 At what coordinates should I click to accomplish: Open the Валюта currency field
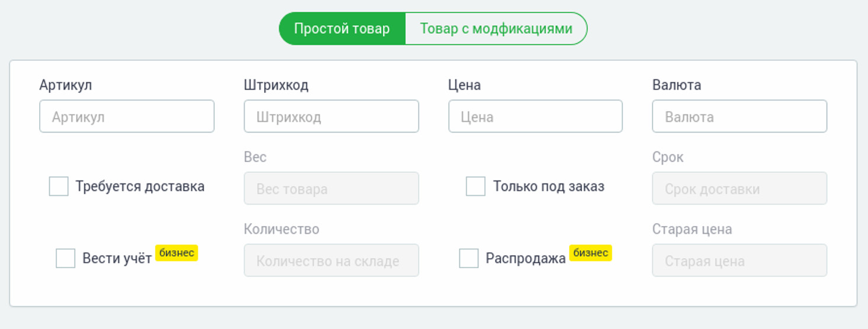pos(740,117)
